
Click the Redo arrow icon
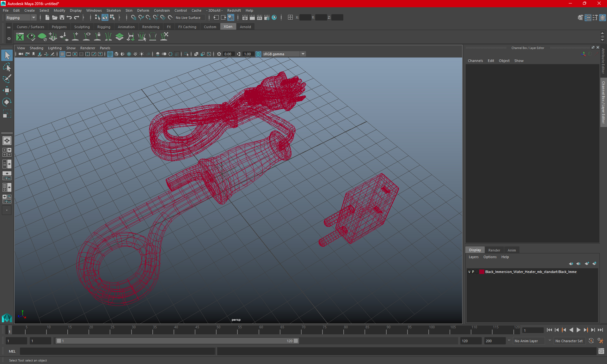pos(77,18)
